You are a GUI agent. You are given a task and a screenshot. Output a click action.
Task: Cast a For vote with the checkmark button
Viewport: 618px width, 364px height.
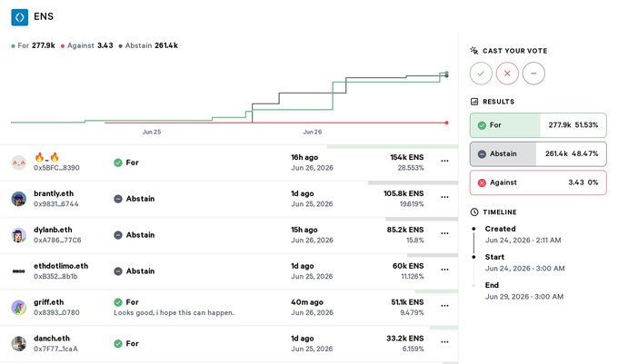point(481,74)
